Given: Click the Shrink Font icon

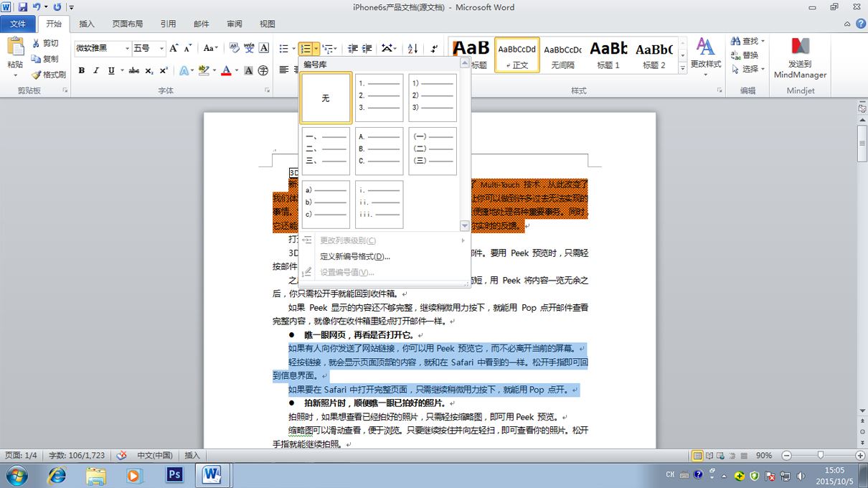Looking at the screenshot, I should point(189,48).
